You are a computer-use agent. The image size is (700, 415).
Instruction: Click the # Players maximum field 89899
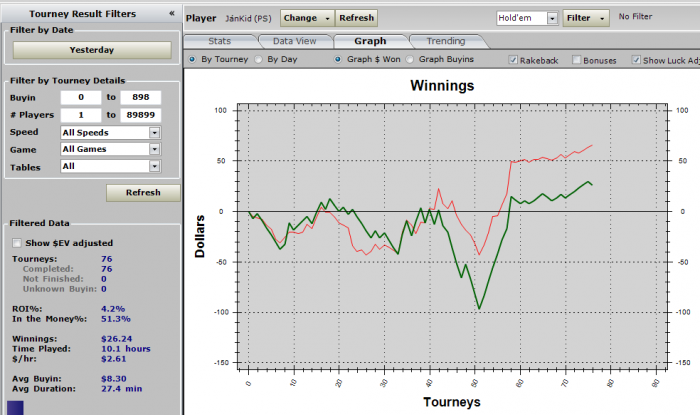[x=141, y=115]
